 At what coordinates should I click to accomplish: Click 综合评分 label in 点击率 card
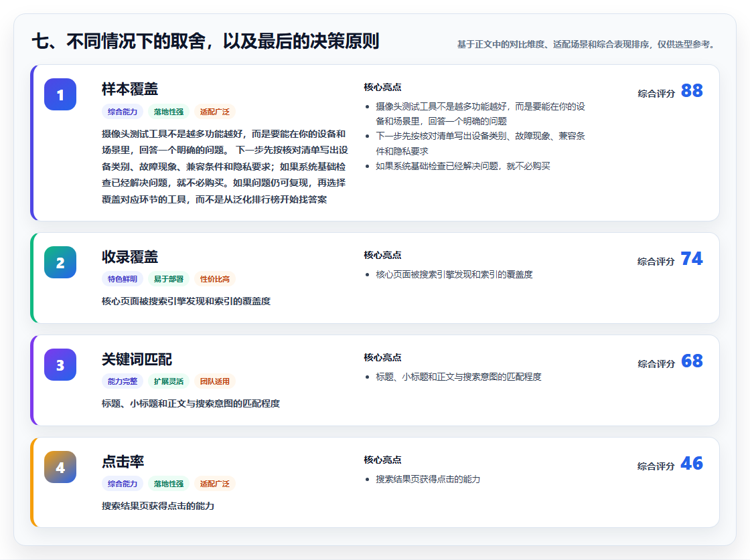point(656,466)
